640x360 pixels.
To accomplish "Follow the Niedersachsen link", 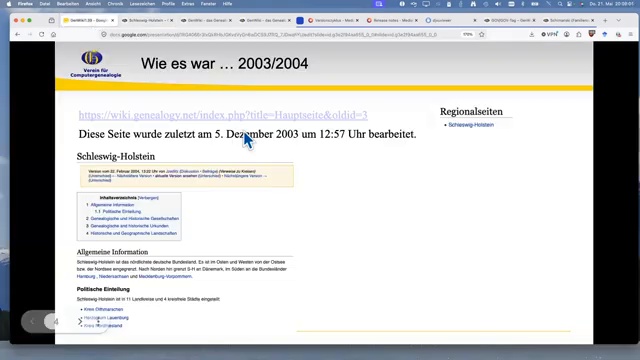I will (x=113, y=276).
